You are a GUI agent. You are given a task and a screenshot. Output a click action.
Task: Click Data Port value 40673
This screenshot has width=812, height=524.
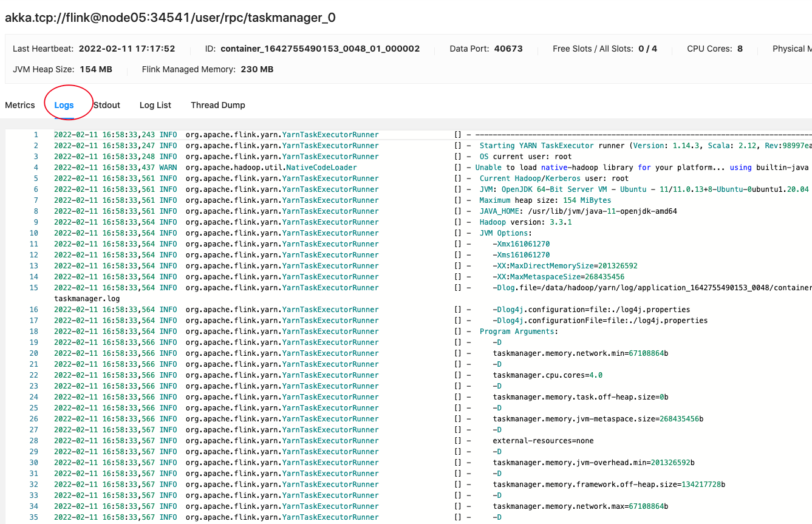click(508, 49)
